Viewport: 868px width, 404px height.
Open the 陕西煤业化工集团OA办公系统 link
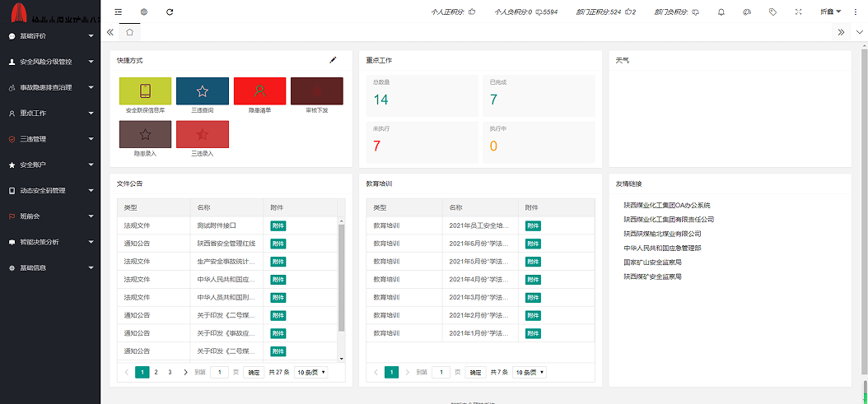coord(666,205)
